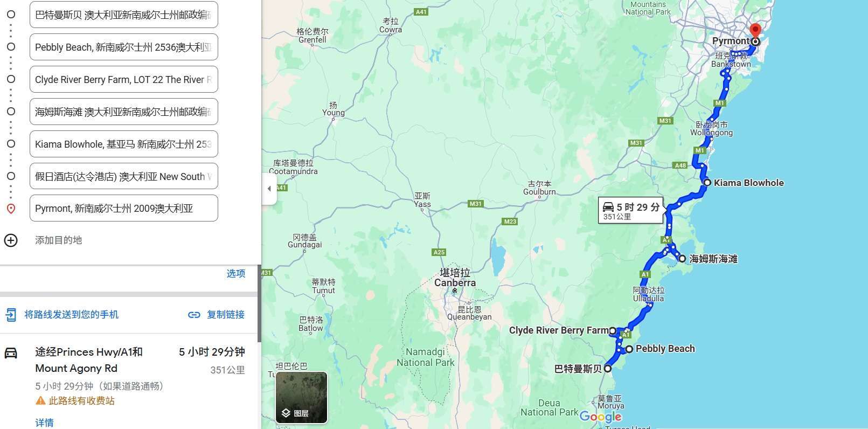This screenshot has width=868, height=429.
Task: Click the Kiama Blowhole waypoint marker on map
Action: [707, 183]
